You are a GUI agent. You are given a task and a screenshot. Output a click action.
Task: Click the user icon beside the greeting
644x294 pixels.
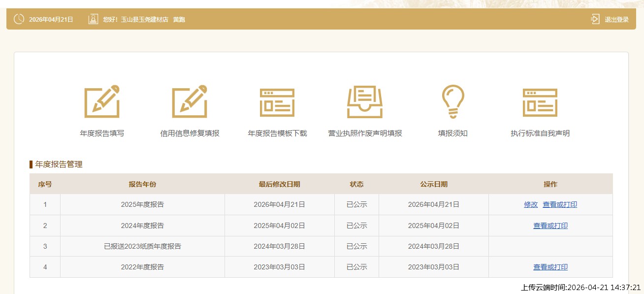(x=93, y=19)
